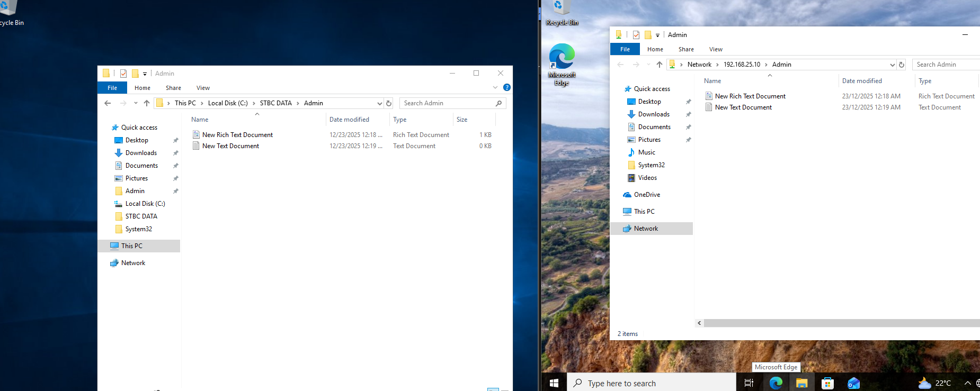This screenshot has height=391, width=980.
Task: Open Share tab in local Admin window
Action: coord(173,88)
